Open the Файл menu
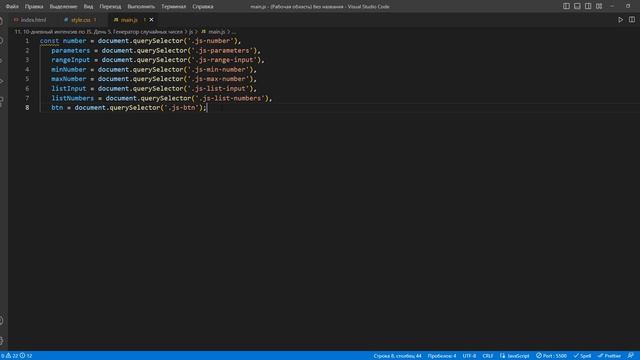The width and height of the screenshot is (640, 360). coord(12,7)
